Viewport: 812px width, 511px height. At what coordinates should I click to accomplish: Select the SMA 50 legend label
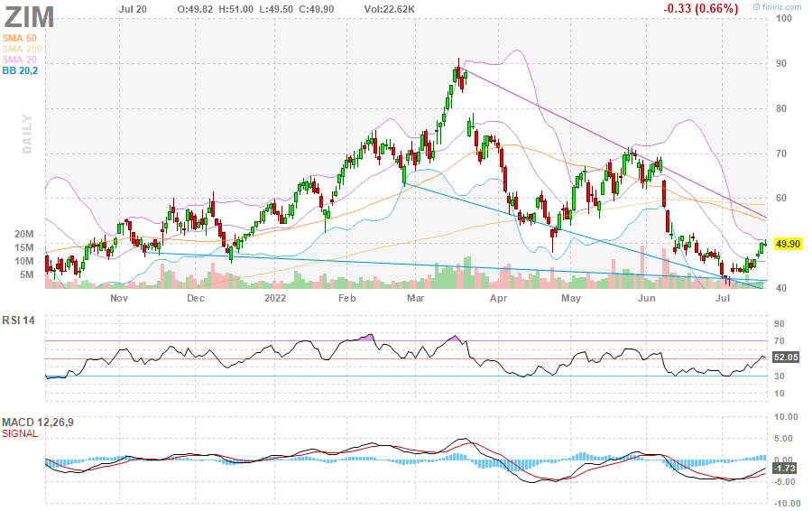click(x=20, y=38)
